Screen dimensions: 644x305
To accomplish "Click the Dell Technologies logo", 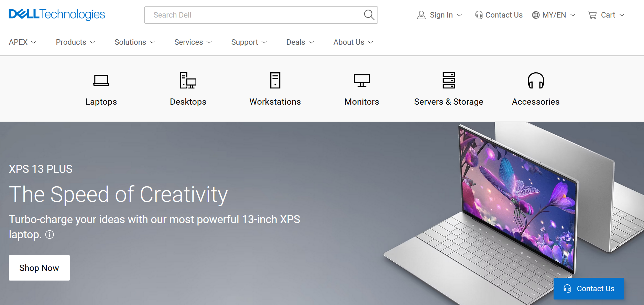I will click(57, 14).
